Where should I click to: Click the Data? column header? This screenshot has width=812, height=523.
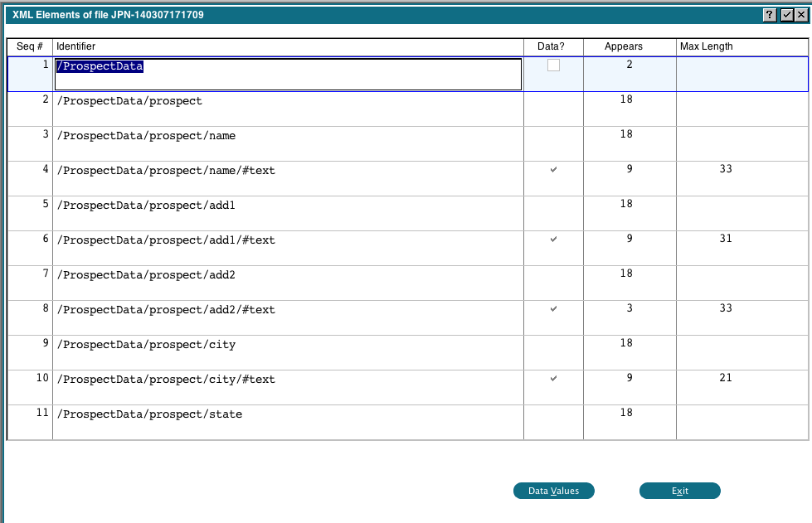[551, 46]
